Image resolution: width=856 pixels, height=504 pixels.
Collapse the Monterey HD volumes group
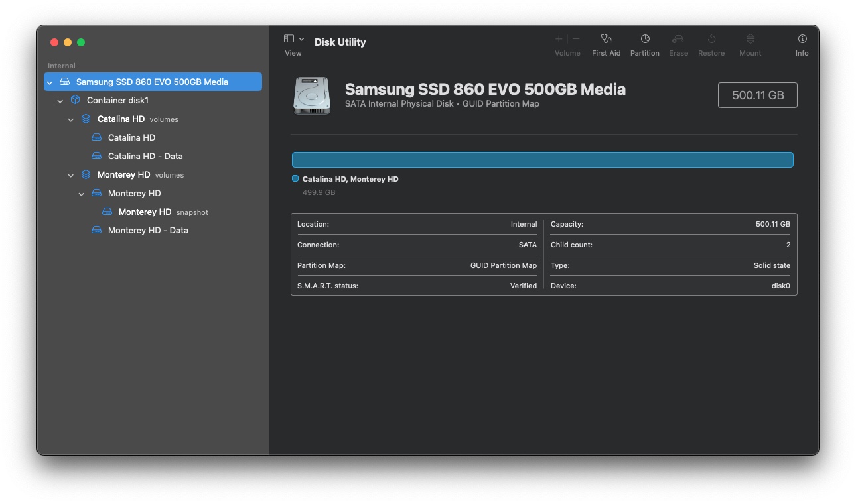tap(71, 175)
